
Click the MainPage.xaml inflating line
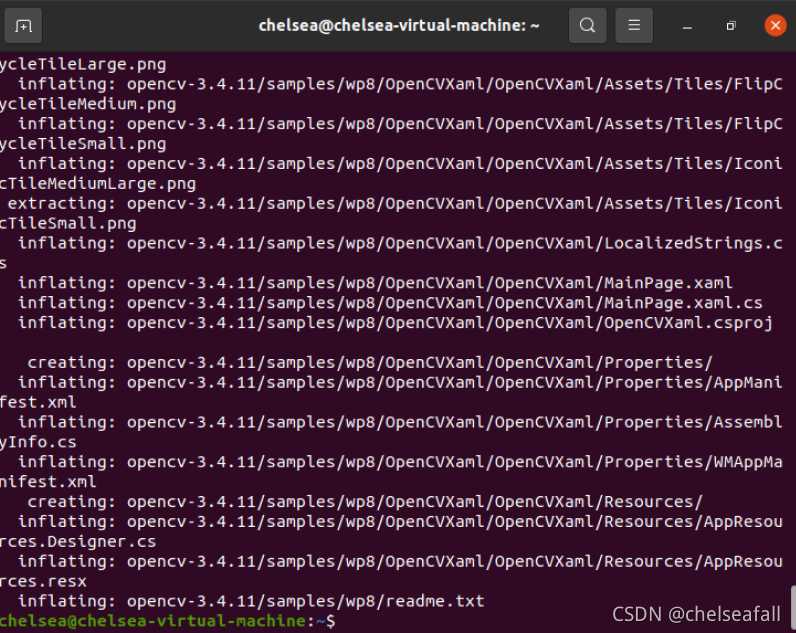[375, 283]
